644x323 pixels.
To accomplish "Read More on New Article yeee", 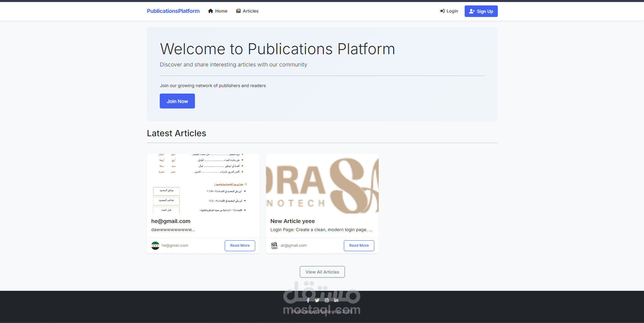I will (359, 246).
